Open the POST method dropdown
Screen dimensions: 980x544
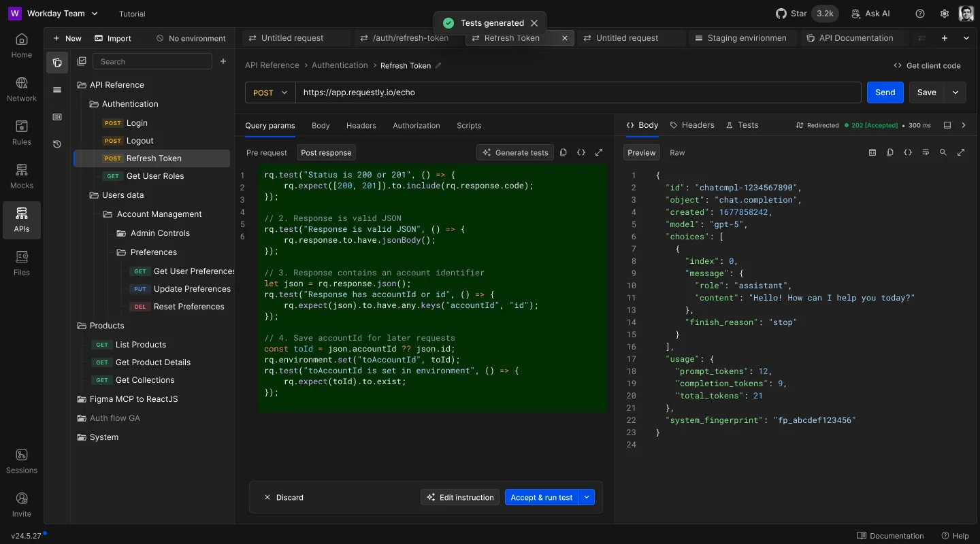click(x=269, y=92)
